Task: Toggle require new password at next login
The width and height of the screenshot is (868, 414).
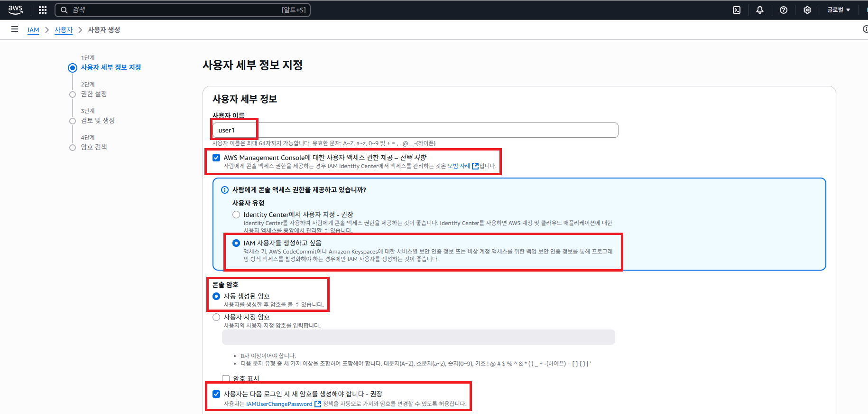Action: 216,394
